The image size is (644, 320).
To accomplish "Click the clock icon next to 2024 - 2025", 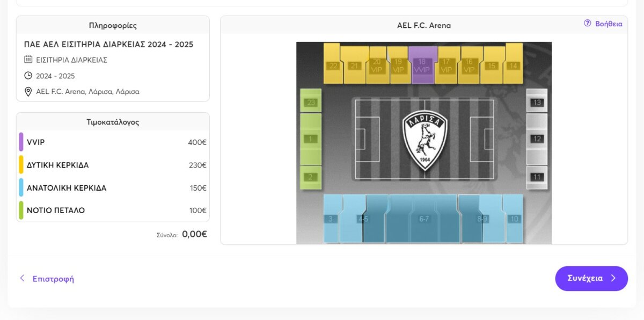I will tap(28, 76).
